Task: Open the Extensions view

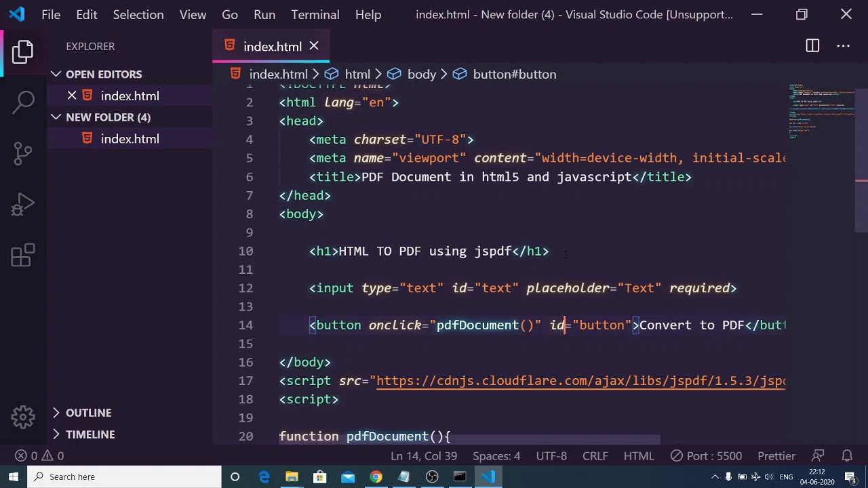Action: [23, 256]
